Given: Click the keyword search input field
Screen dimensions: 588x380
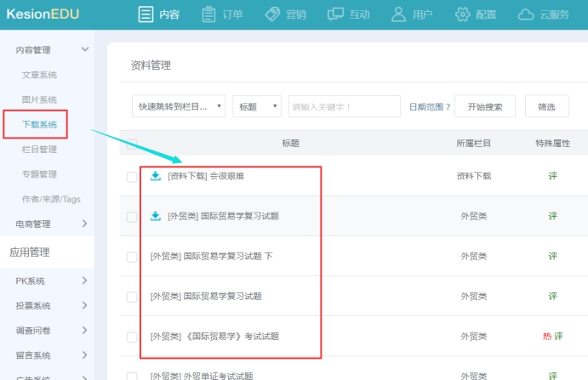Looking at the screenshot, I should point(345,106).
